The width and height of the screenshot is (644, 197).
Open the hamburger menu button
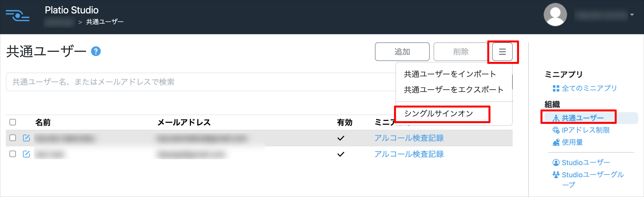click(502, 52)
